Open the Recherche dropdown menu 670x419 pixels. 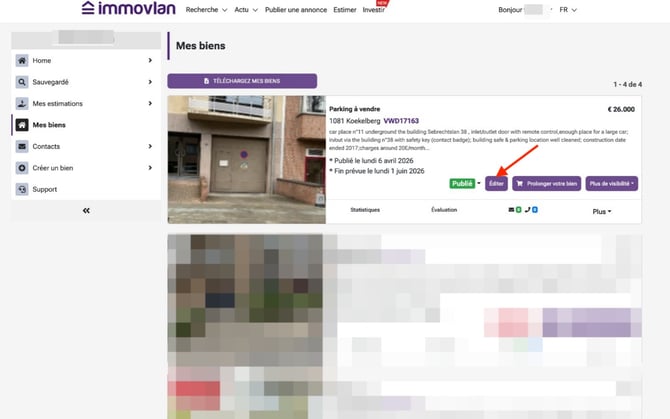(206, 9)
